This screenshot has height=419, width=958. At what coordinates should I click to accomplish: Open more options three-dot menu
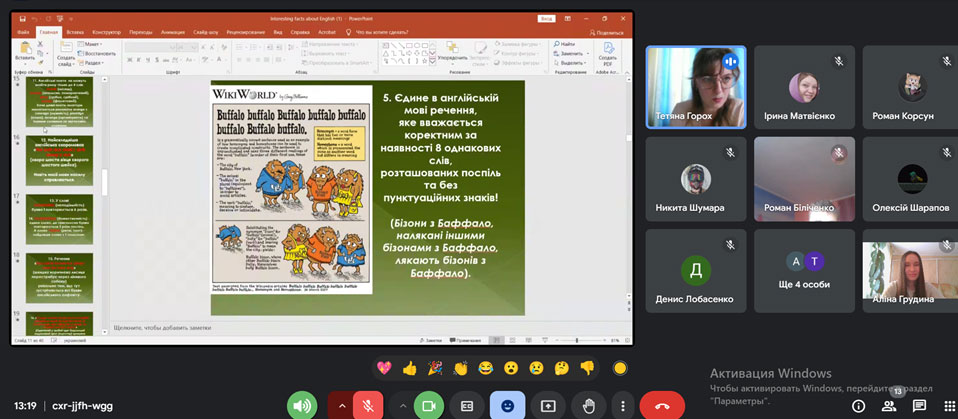(x=623, y=406)
